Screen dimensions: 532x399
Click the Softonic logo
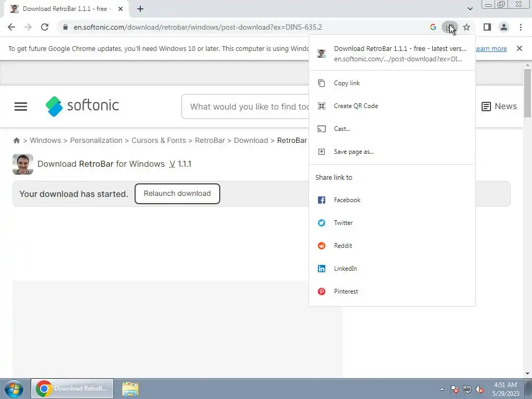pos(82,106)
